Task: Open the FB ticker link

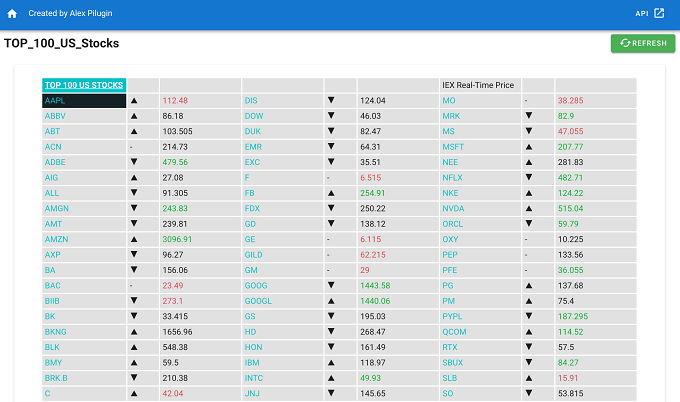Action: click(249, 193)
